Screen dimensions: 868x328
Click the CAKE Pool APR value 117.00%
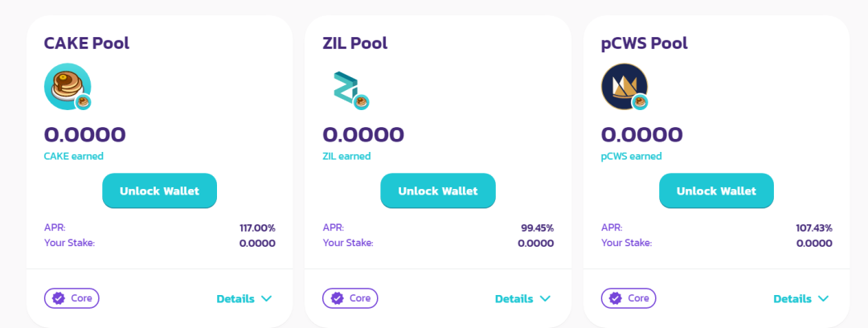point(257,228)
